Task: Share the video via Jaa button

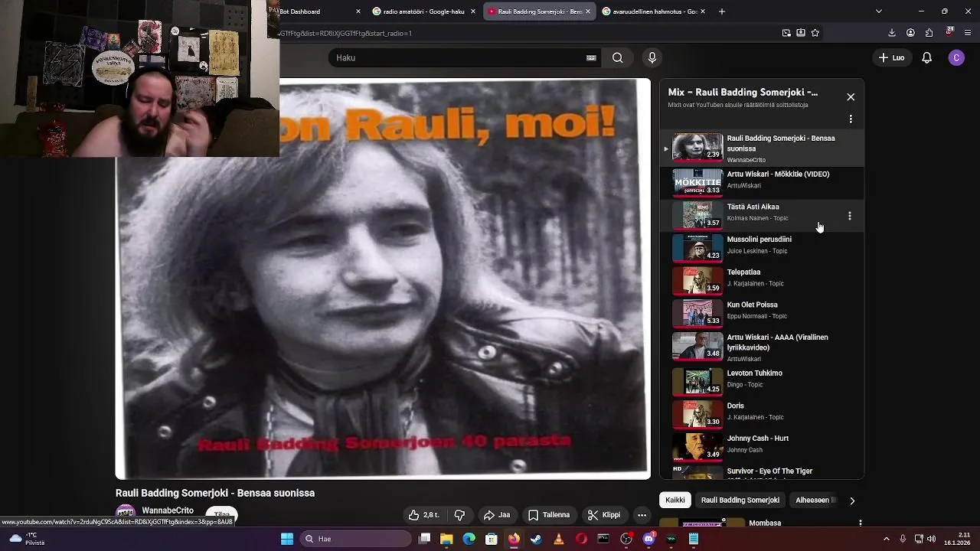Action: point(496,515)
